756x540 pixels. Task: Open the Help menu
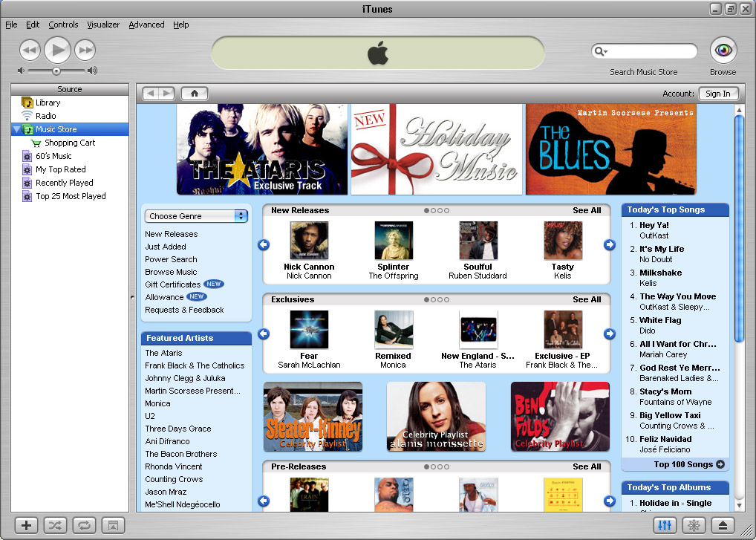coord(180,25)
